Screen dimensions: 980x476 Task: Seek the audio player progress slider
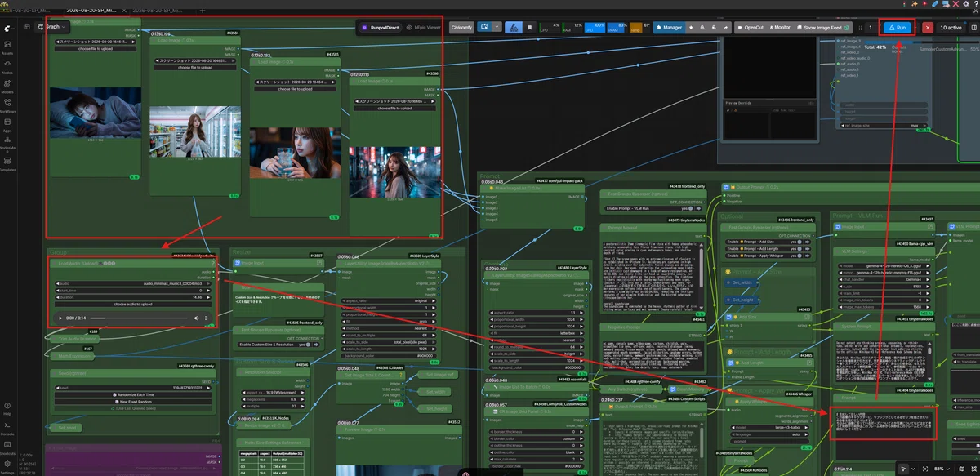138,318
